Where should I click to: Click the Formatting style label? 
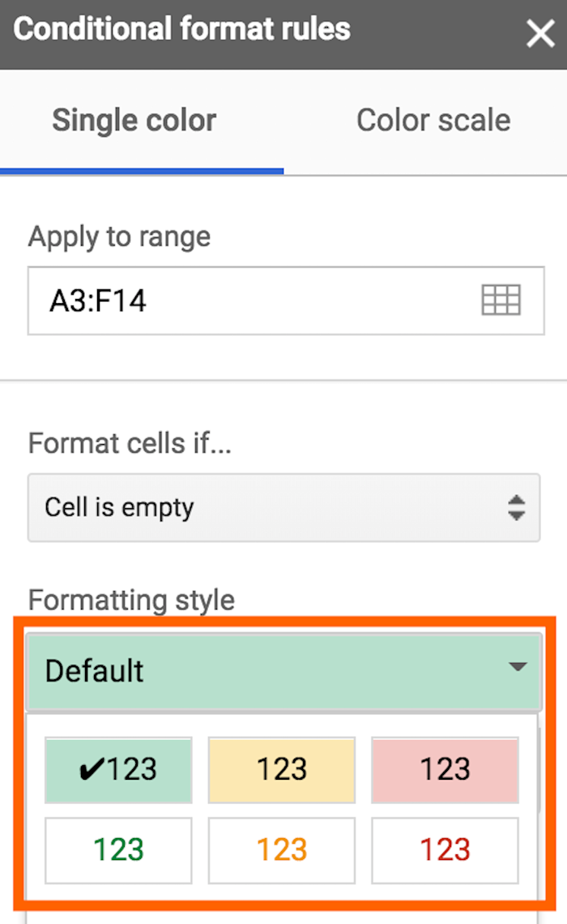pyautogui.click(x=131, y=601)
